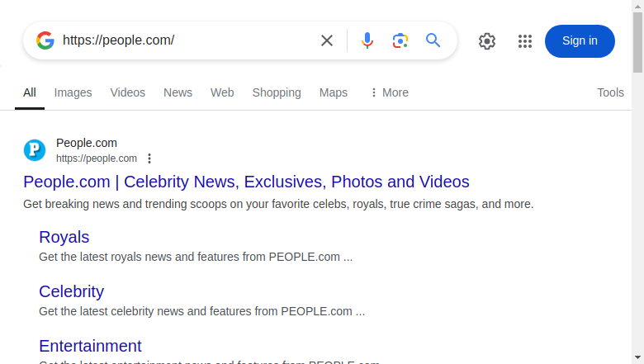Viewport: 644px width, 364px height.
Task: Switch to the Maps tab
Action: [334, 92]
